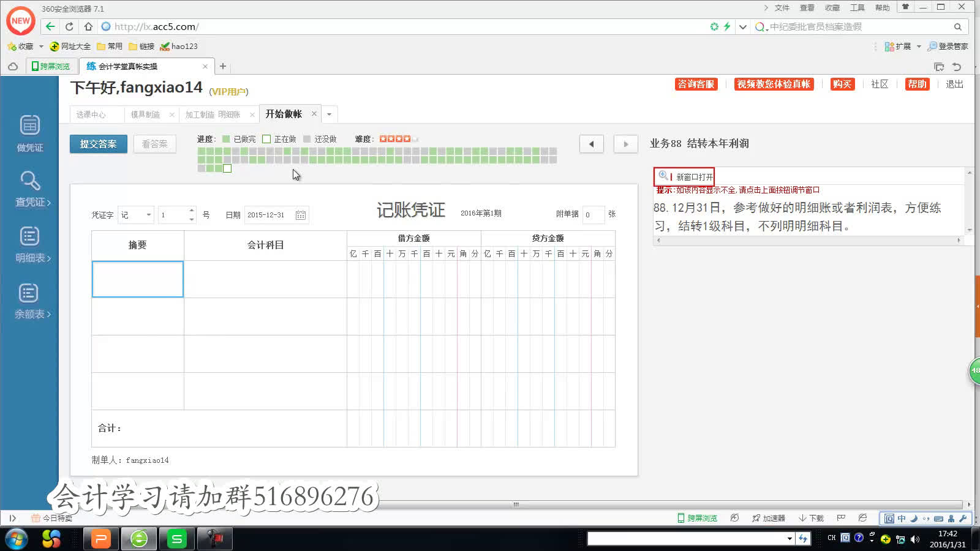Screen dimensions: 980x551
Task: Click the scrollbar below the task description
Action: click(x=809, y=241)
